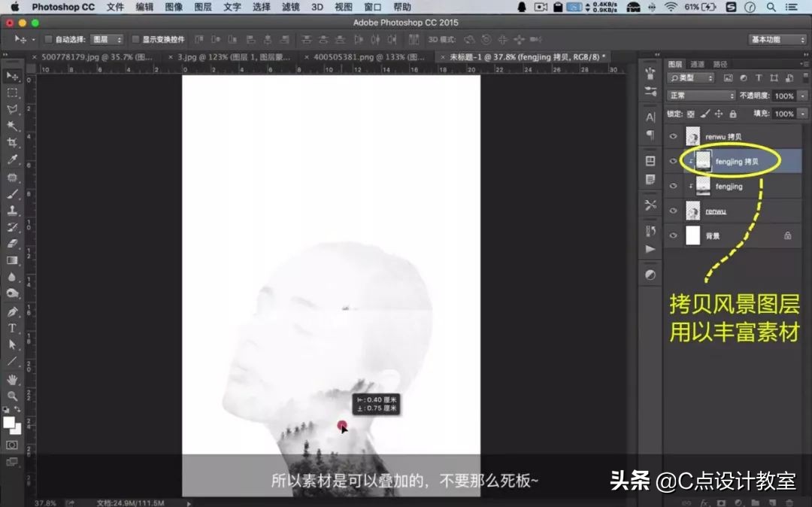Open the 不透明度 opacity dropdown
The height and width of the screenshot is (507, 812).
[x=801, y=96]
